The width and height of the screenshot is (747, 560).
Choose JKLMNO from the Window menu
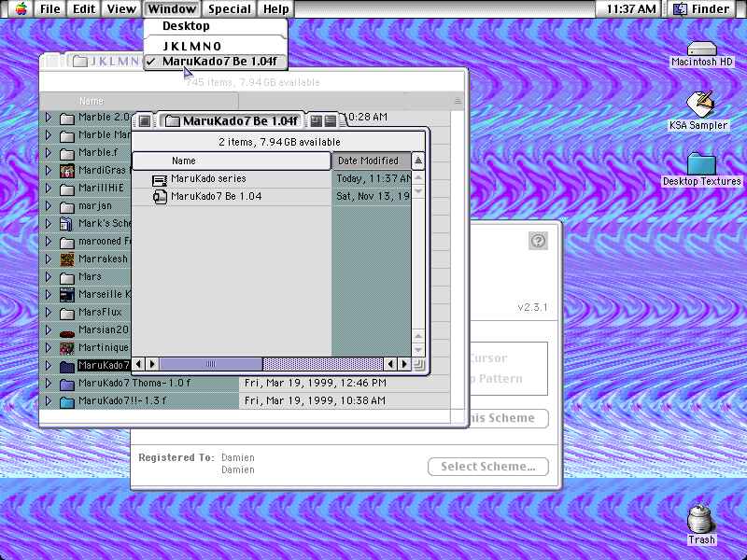216,46
